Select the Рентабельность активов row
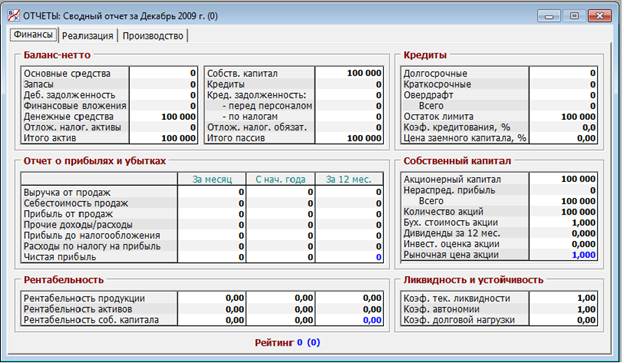This screenshot has height=363, width=624. [x=202, y=309]
